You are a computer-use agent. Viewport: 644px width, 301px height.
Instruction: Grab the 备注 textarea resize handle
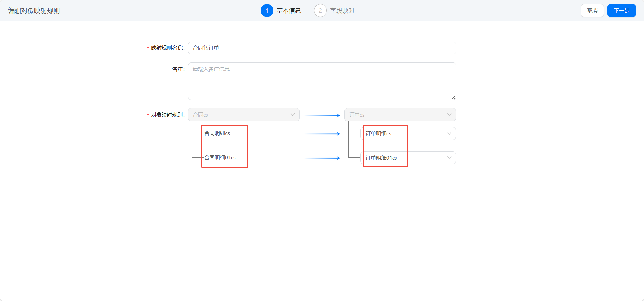(x=454, y=97)
